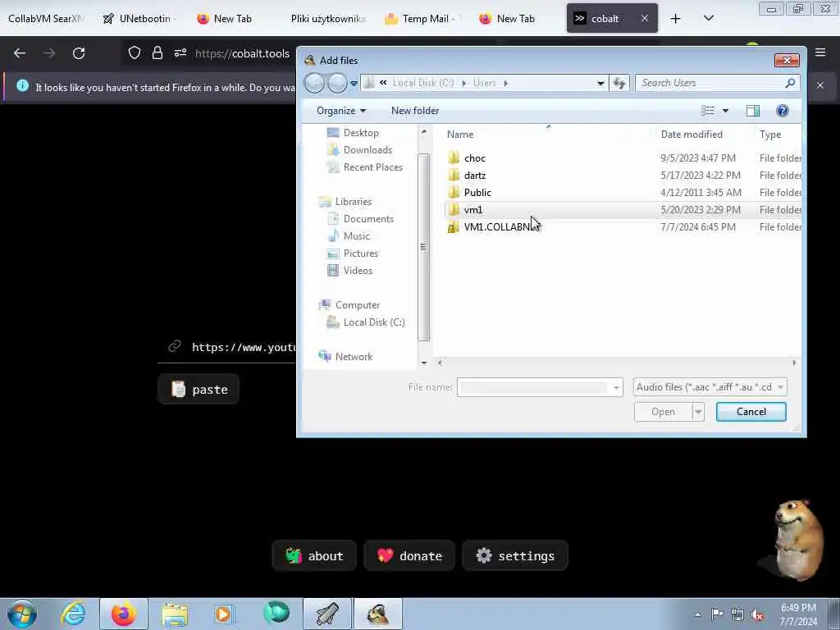Open the view options dropdown arrow
Image resolution: width=840 pixels, height=630 pixels.
coord(725,111)
